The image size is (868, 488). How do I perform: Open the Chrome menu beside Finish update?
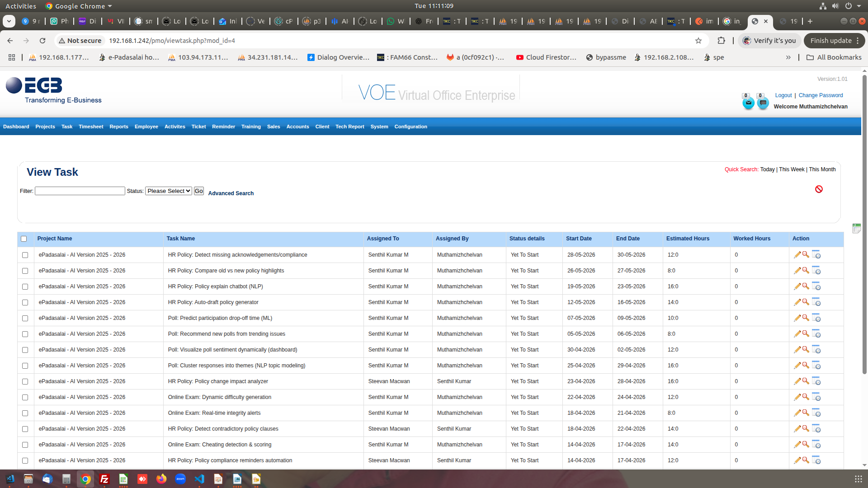tap(858, 41)
